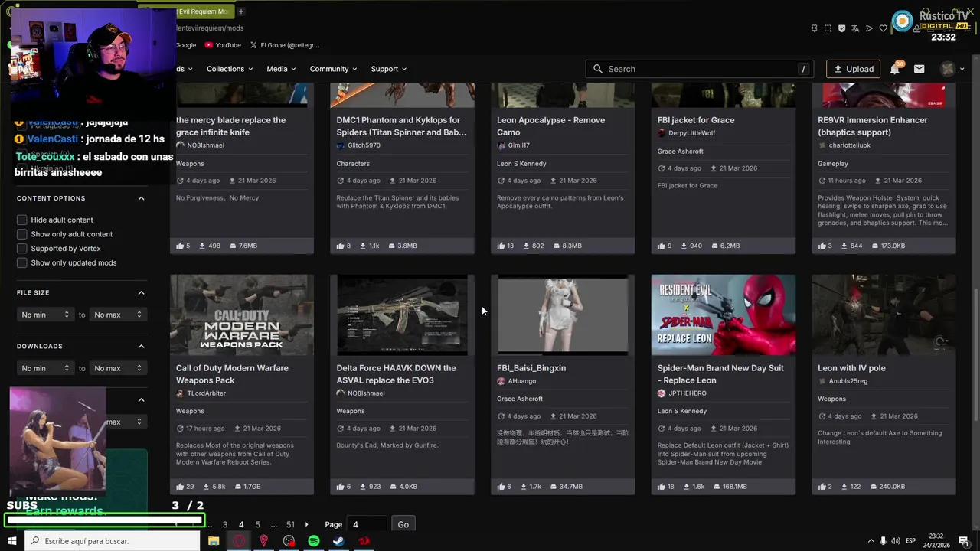Focus the Search mods field
The image size is (980, 551).
pos(701,69)
